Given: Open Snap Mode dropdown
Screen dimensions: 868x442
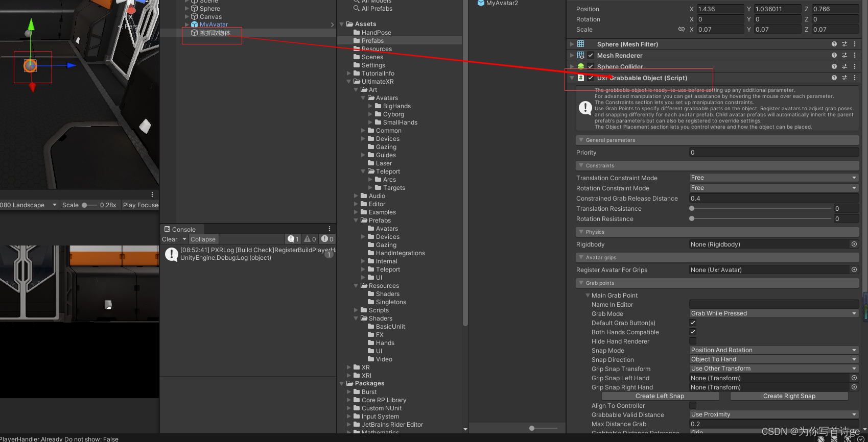Looking at the screenshot, I should coord(773,350).
